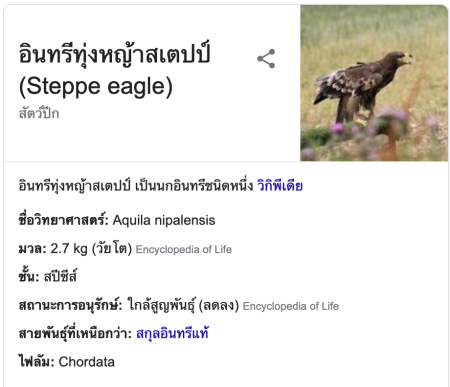Open the สกุลอินทรีแท้ link
Viewport: 450px width, 387px height.
172,333
